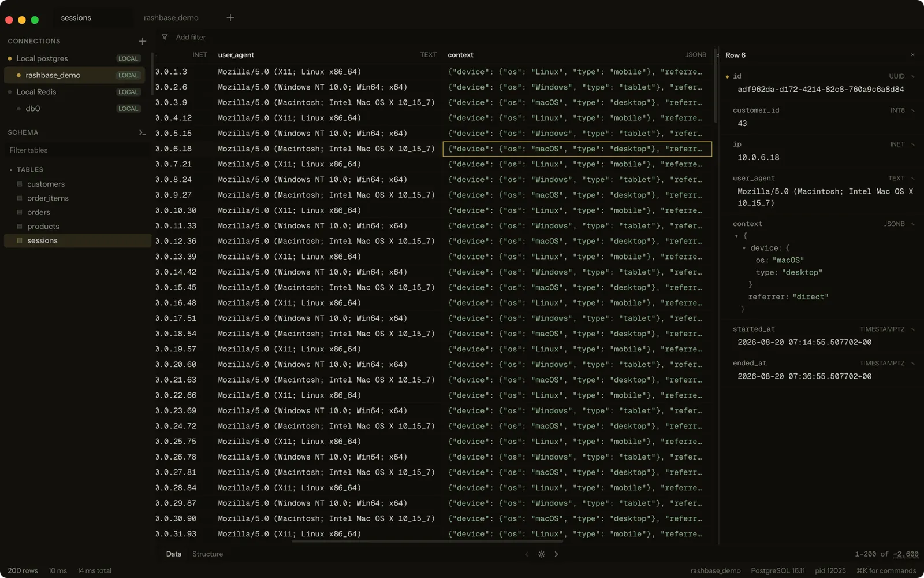Click the products table icon
Image resolution: width=924 pixels, height=578 pixels.
pos(20,227)
